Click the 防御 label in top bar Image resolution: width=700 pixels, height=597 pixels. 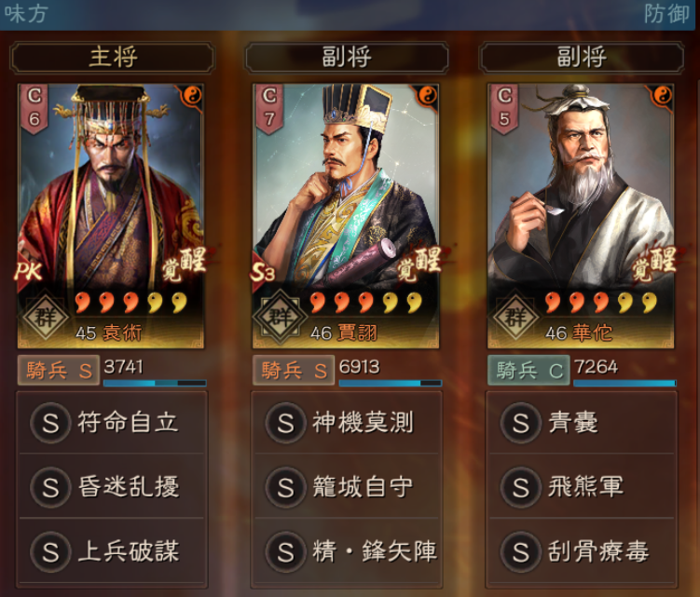(667, 14)
